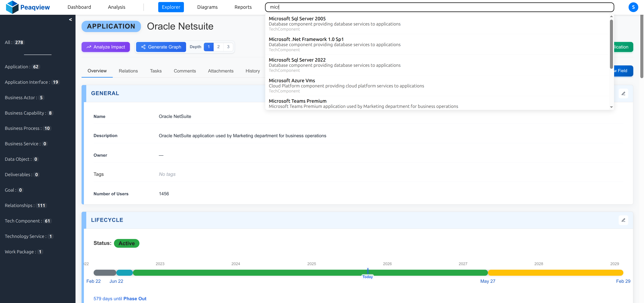
Task: Set graph Depth to 3
Action: 228,47
